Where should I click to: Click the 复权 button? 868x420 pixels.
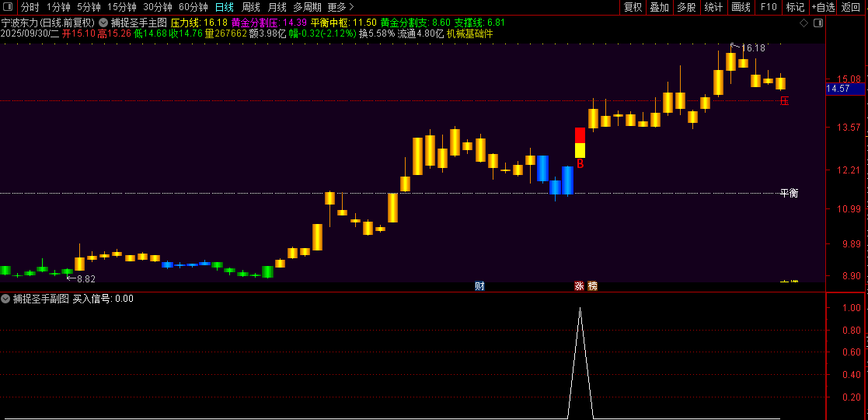[x=633, y=7]
